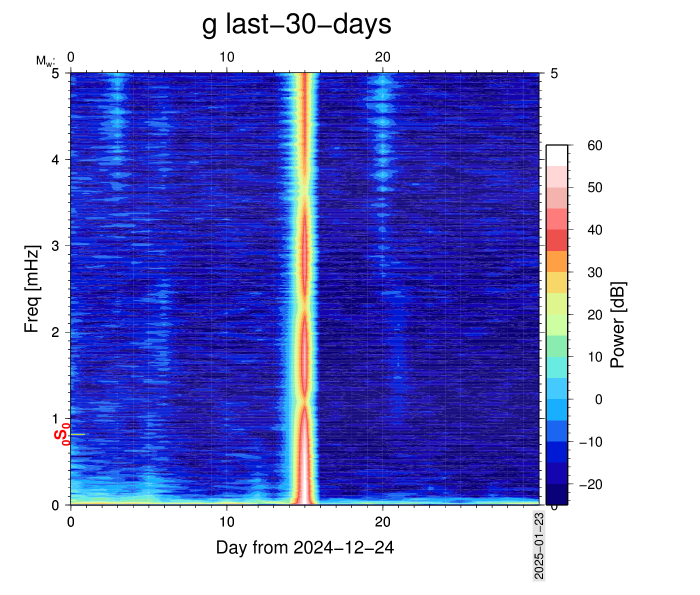The image size is (700, 595).
Task: Pick the orange 30 dB colorbar swatch
Action: [556, 261]
